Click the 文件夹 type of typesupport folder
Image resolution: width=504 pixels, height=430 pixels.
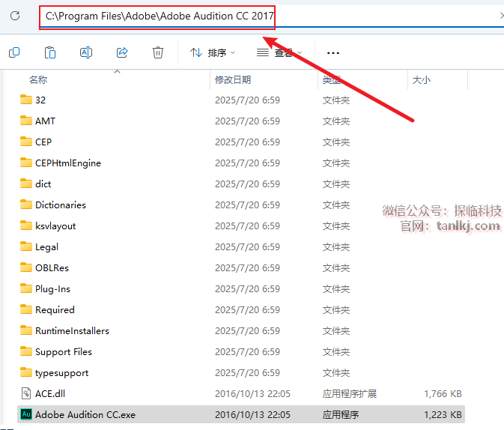[x=336, y=373]
